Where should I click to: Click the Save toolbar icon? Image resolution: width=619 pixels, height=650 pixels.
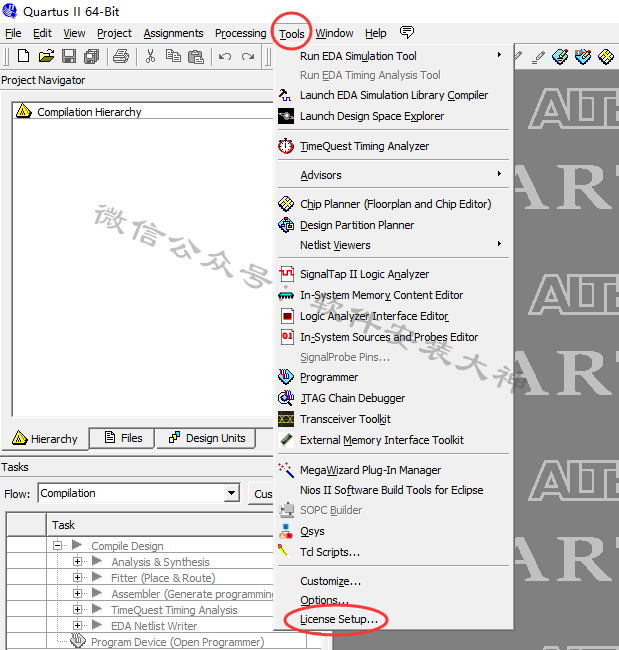tap(69, 56)
